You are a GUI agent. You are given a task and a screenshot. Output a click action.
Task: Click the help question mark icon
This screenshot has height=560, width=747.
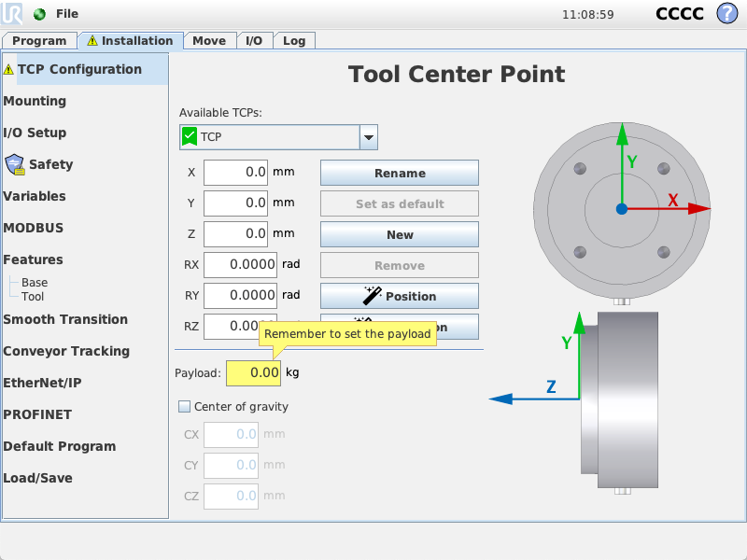[x=726, y=14]
